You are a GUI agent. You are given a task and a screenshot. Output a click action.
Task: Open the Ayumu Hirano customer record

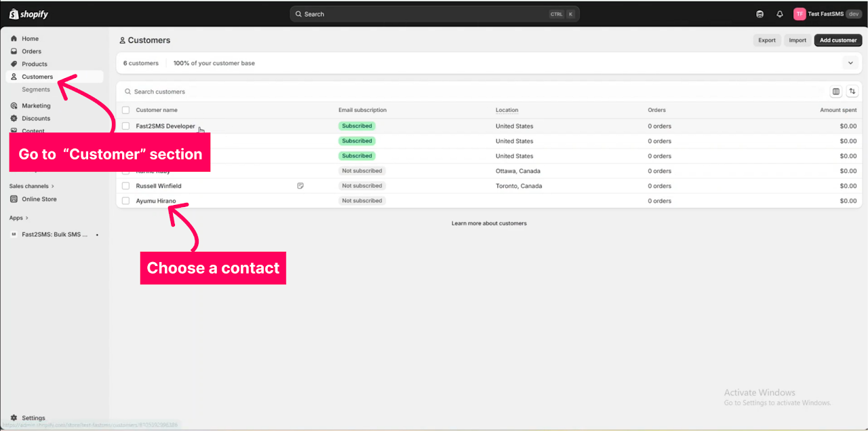coord(156,201)
